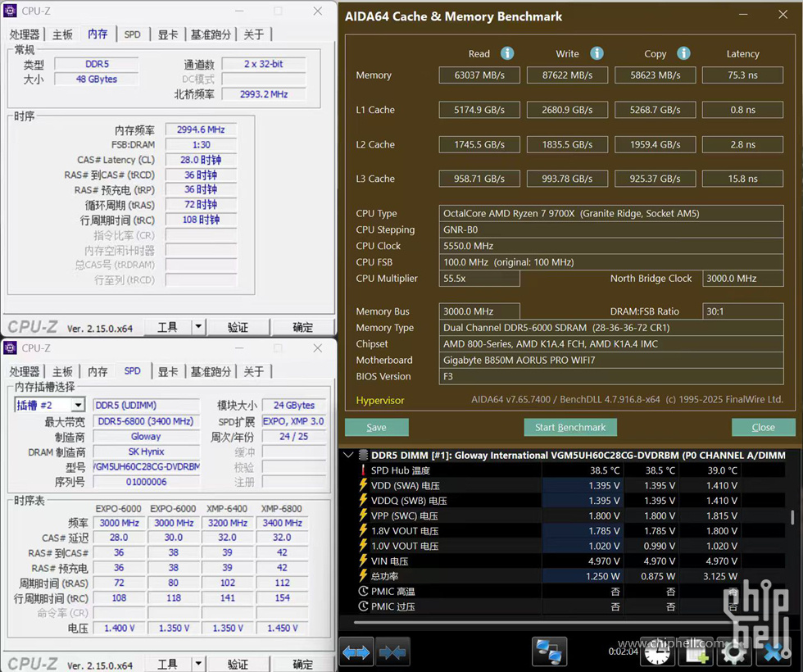Click the lightning icon for VPP (SWC) 电压
803x672 pixels.
pyautogui.click(x=364, y=515)
